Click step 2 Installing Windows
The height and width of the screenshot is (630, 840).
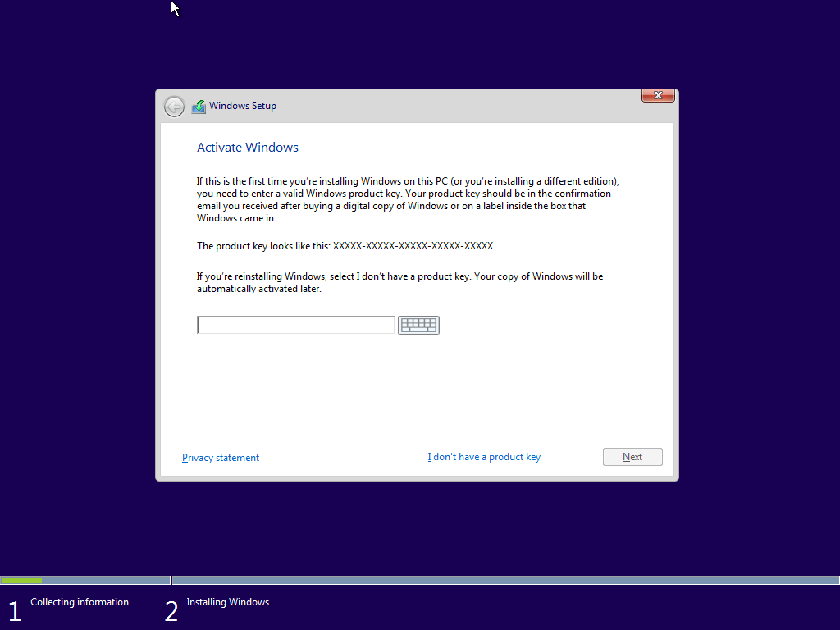tap(227, 602)
